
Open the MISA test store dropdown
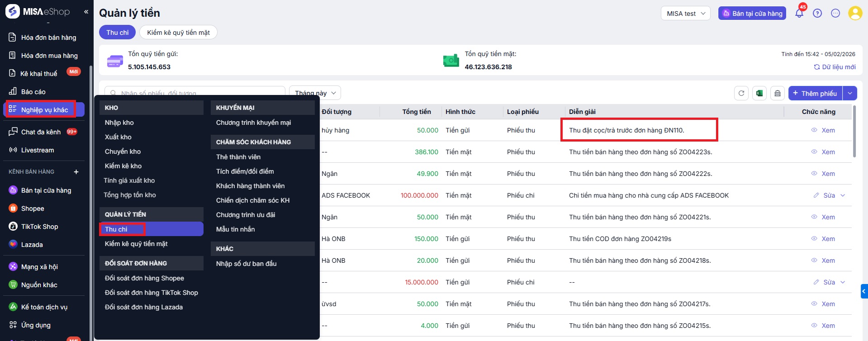click(686, 14)
